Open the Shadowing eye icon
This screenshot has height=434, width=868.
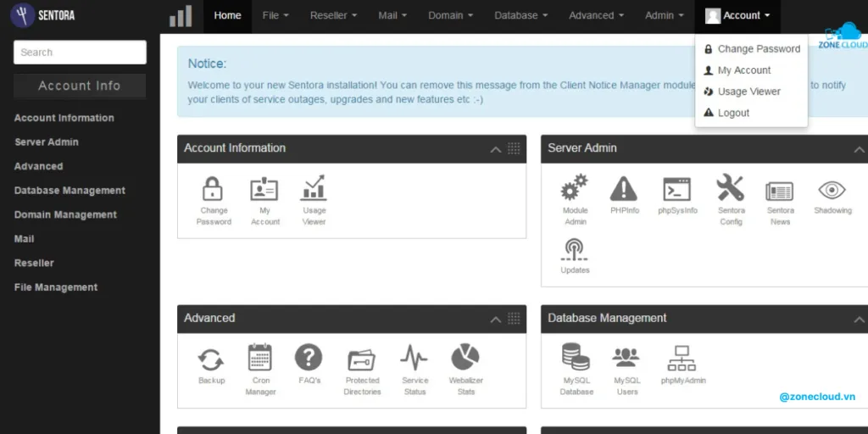tap(832, 190)
